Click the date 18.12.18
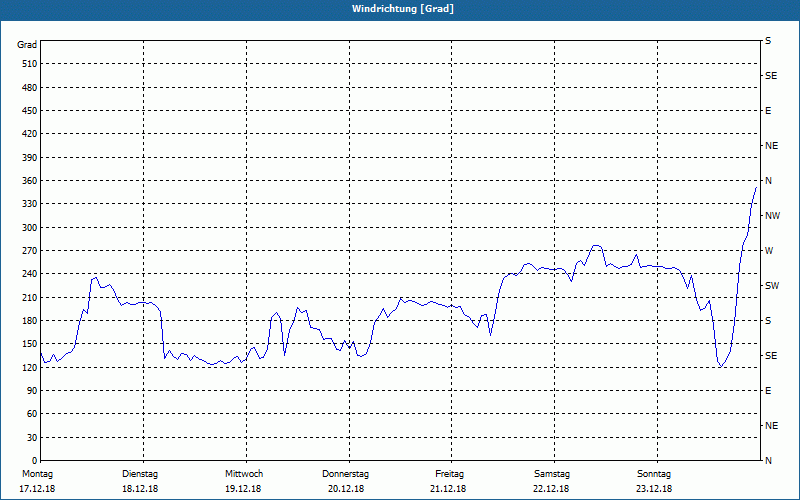 point(140,489)
